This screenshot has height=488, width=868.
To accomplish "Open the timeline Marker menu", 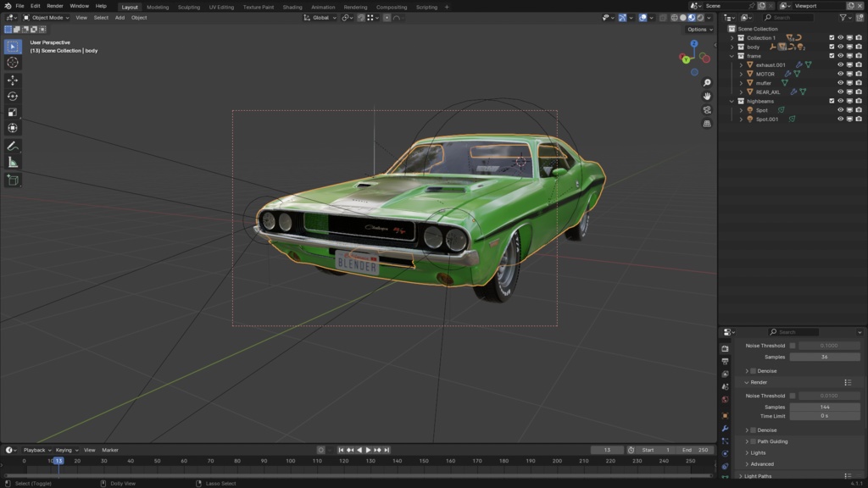I will coord(110,451).
